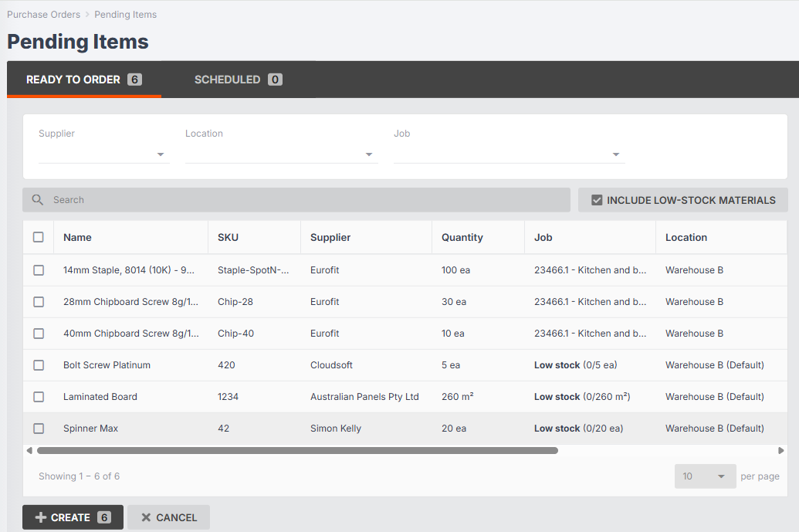Viewport: 799px width, 532px height.
Task: Click the quantity '100 ea'
Action: pyautogui.click(x=456, y=270)
